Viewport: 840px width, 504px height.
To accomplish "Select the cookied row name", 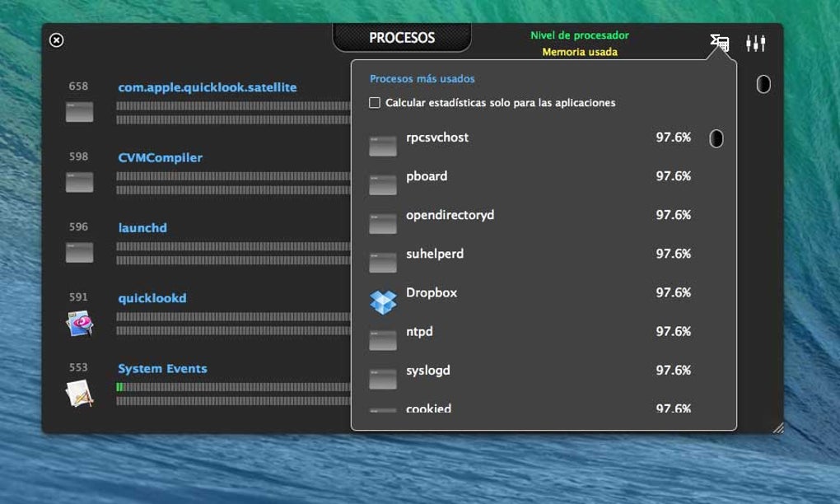I will point(428,408).
